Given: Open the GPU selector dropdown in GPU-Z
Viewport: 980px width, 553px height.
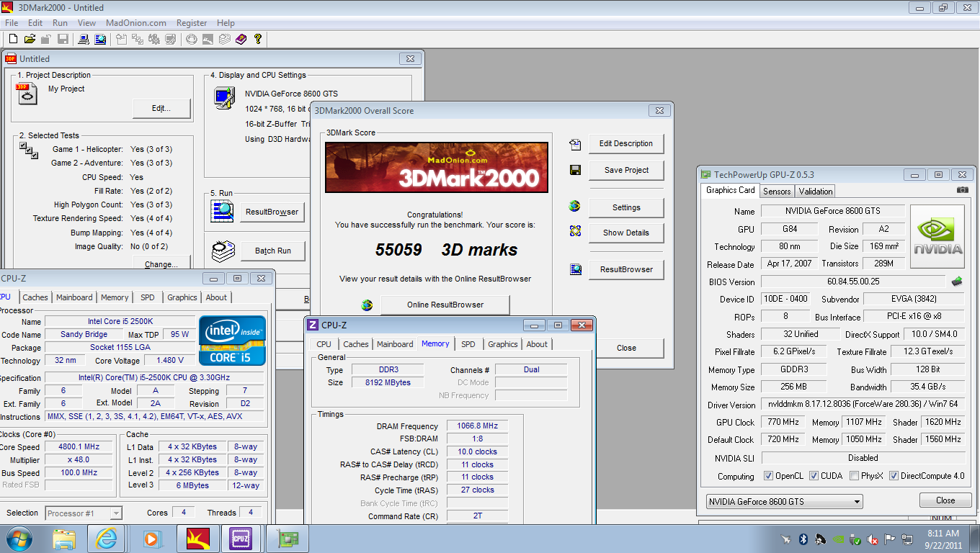Looking at the screenshot, I should click(784, 501).
